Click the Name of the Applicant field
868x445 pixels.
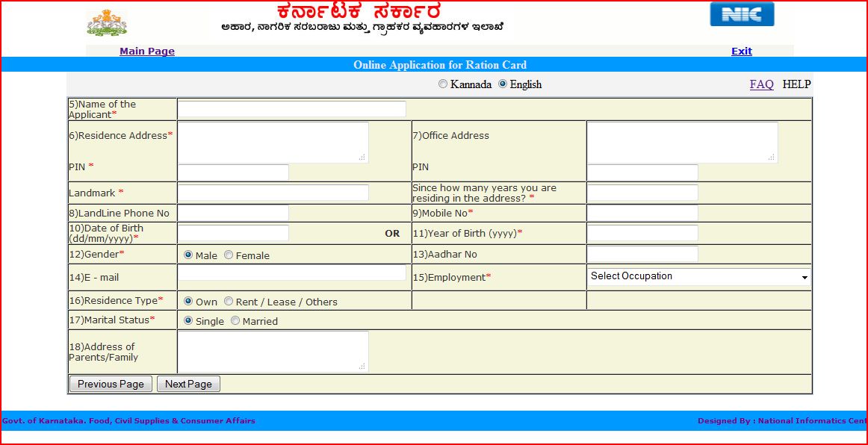291,108
